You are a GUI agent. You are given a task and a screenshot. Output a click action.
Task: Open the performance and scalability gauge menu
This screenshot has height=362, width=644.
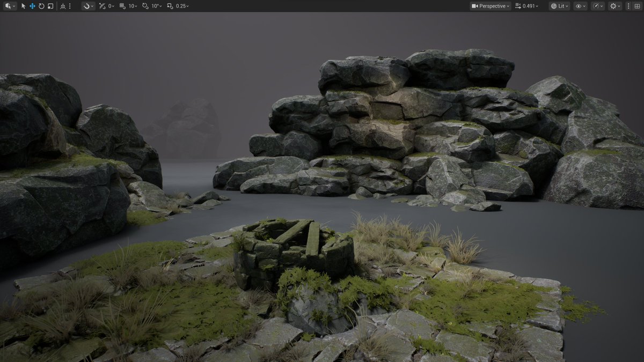598,6
